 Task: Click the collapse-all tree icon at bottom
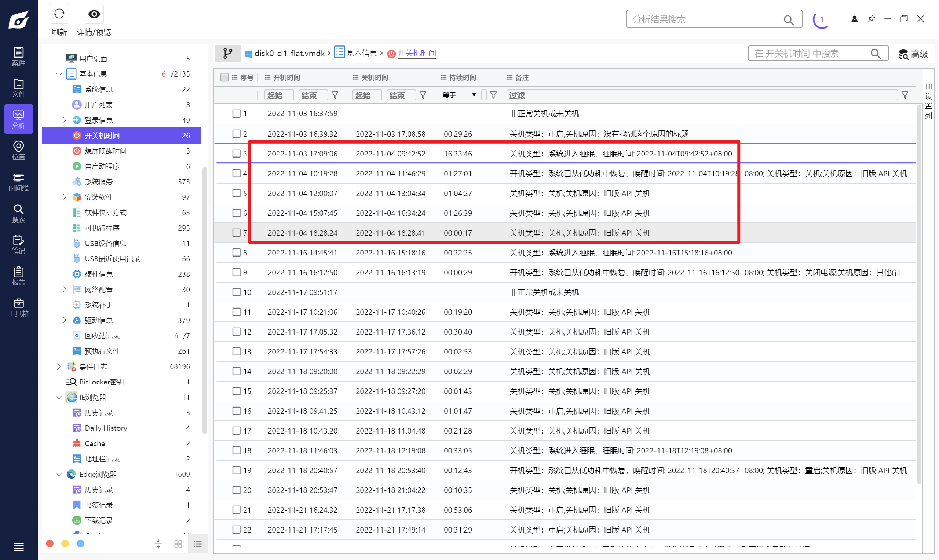158,544
